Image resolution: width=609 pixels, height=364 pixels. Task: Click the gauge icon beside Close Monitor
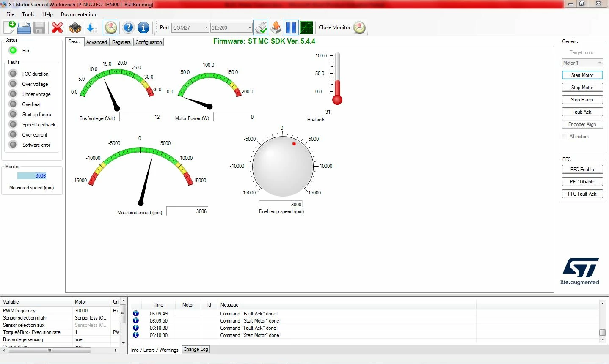point(359,27)
